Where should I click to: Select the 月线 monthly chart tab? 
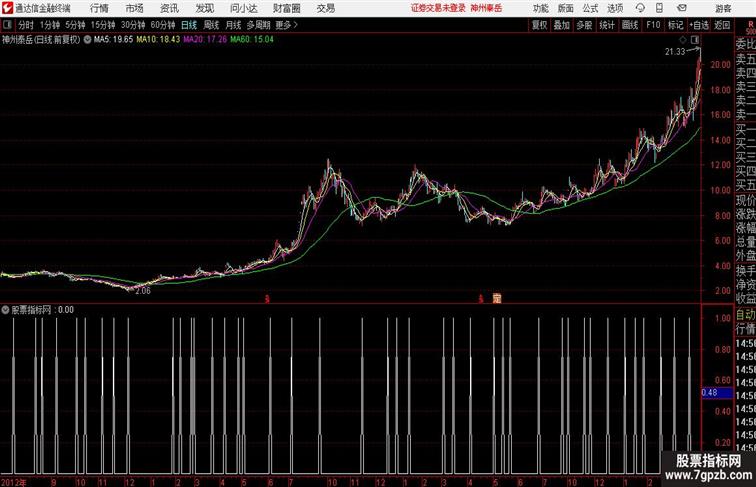[233, 25]
